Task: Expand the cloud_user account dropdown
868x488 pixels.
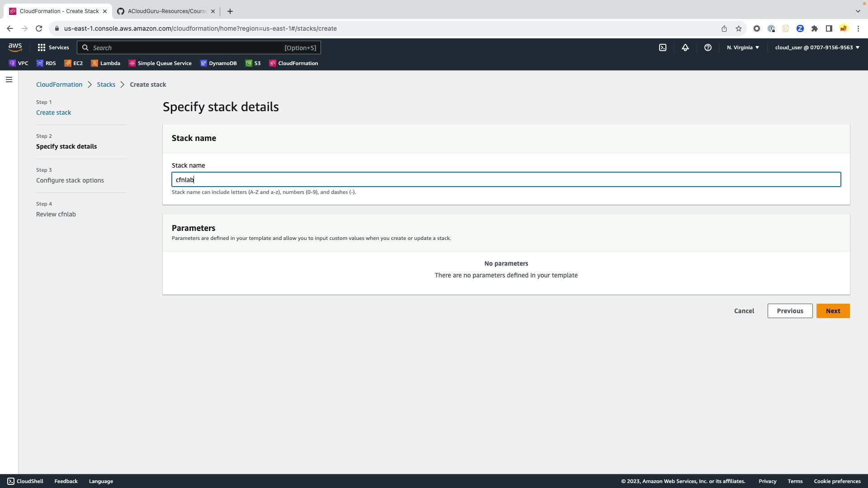Action: tap(817, 47)
